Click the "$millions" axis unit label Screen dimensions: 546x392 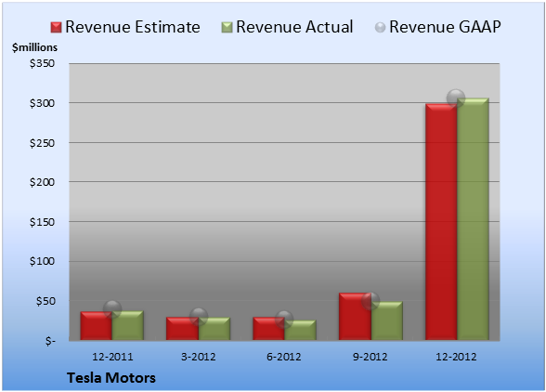[x=35, y=47]
